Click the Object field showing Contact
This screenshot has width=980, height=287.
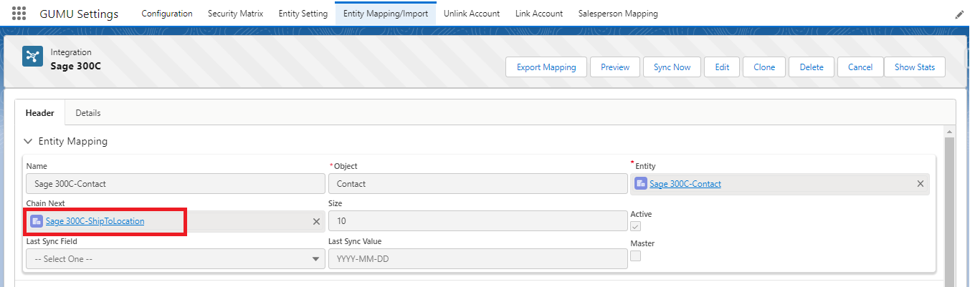(478, 184)
